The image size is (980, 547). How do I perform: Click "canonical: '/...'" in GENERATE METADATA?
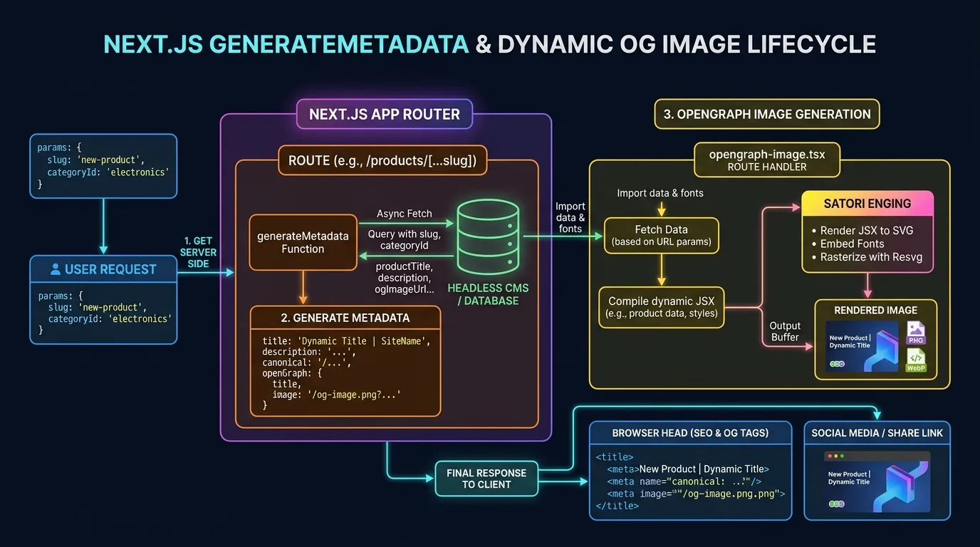click(306, 363)
